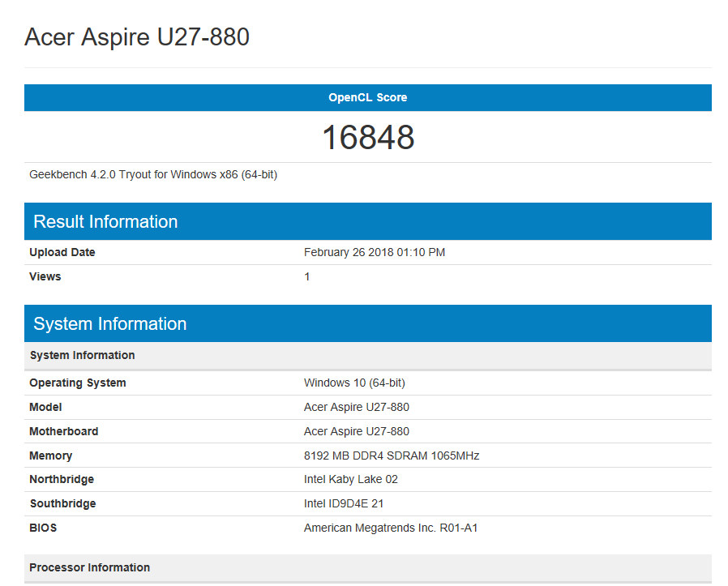Select the American Megatrends Inc. R01-A1 value
Viewport: 728px width, 586px height.
click(x=391, y=528)
